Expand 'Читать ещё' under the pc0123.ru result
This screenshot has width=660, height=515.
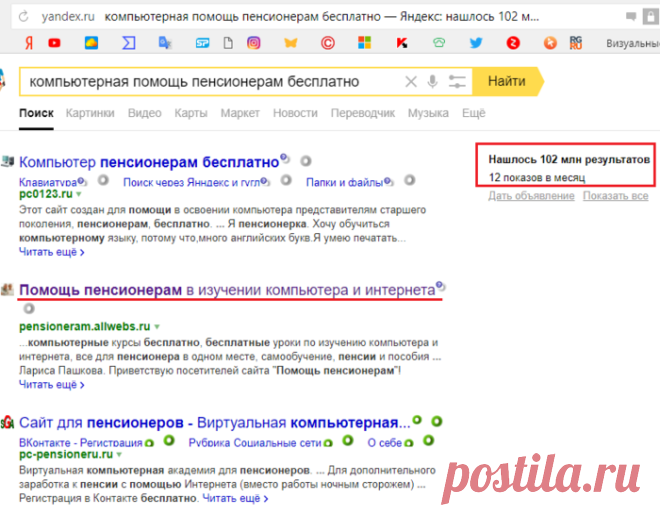point(51,252)
